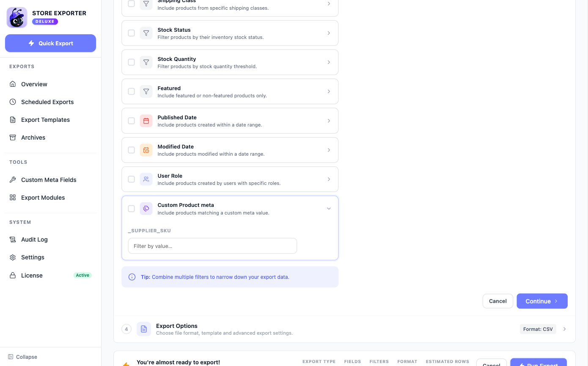Click the Published Date calendar icon
This screenshot has width=588, height=366.
coord(146,121)
